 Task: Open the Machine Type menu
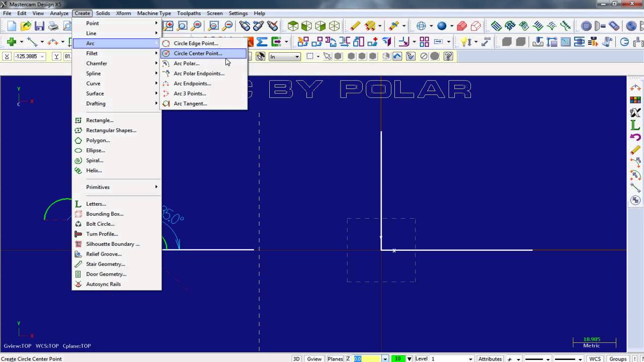pyautogui.click(x=154, y=13)
